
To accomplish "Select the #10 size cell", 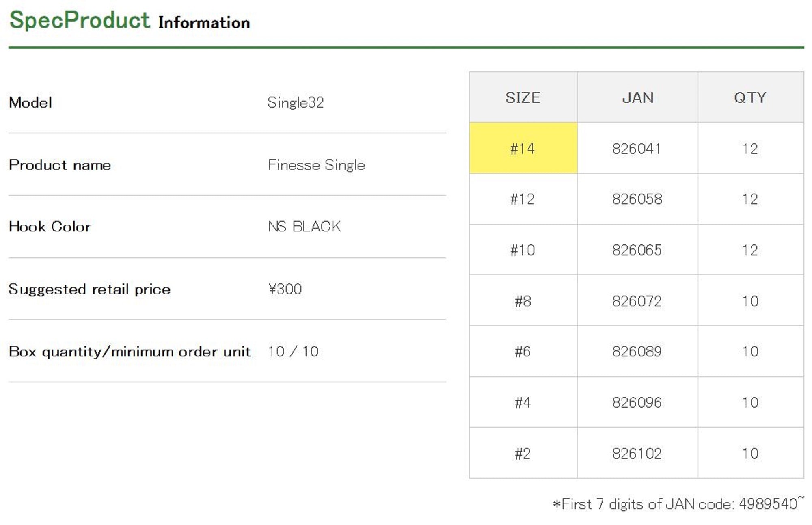I will point(523,250).
